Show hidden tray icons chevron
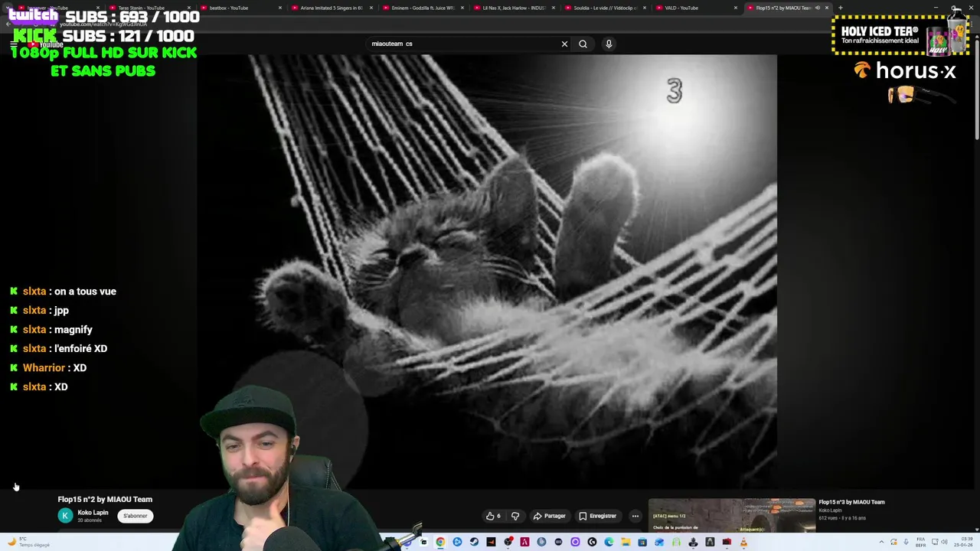 coord(881,542)
